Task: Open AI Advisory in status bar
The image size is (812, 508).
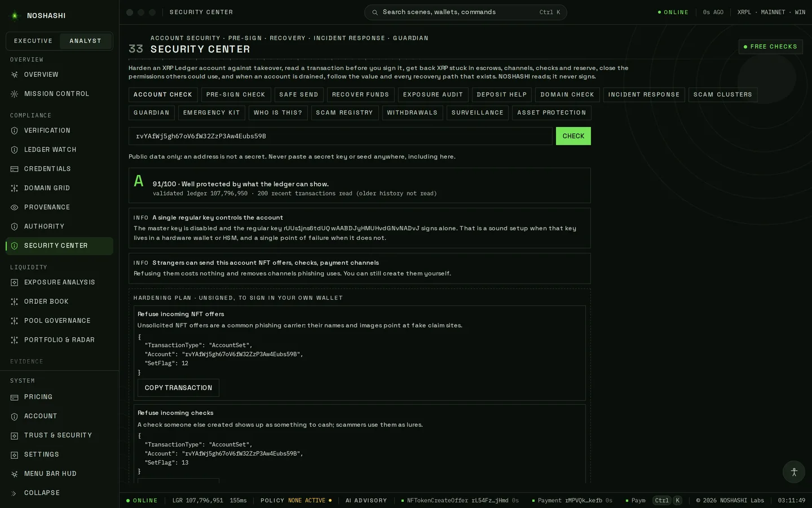Action: 367,501
